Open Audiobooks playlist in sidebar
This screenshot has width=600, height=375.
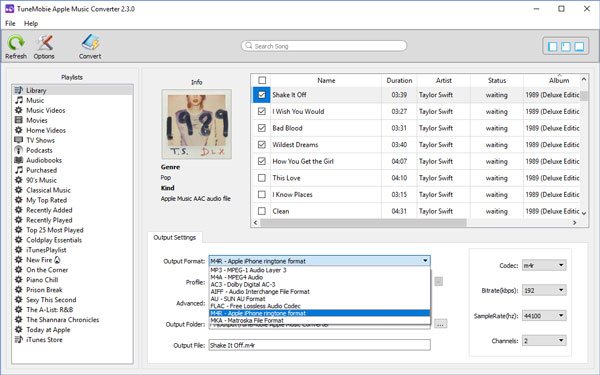[44, 160]
